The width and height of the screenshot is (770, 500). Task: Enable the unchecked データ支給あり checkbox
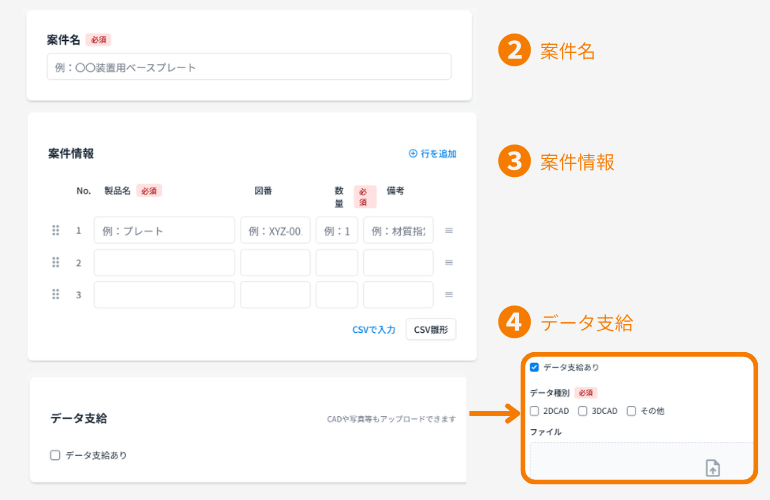[55, 455]
